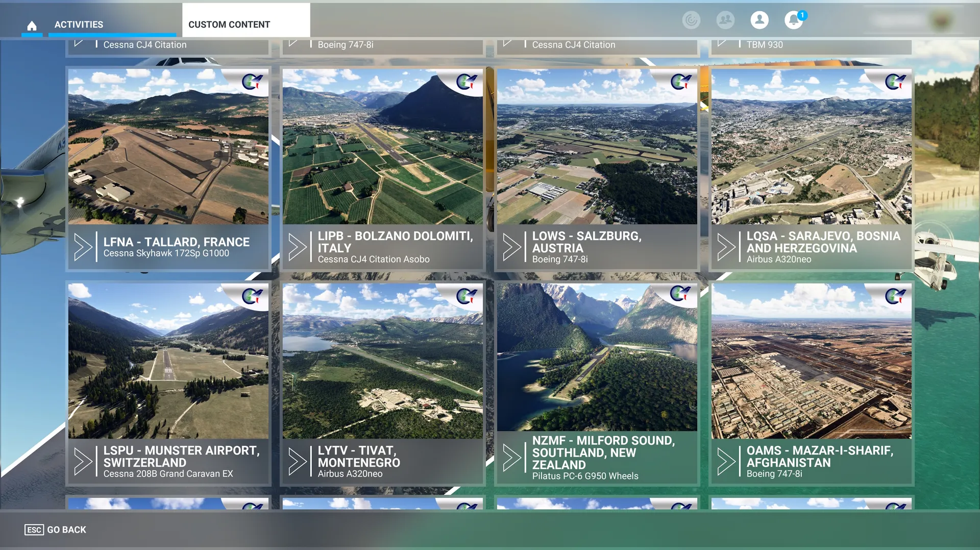Select the LQSA Sarajevo thumbnail
The height and width of the screenshot is (550, 980).
pyautogui.click(x=812, y=147)
